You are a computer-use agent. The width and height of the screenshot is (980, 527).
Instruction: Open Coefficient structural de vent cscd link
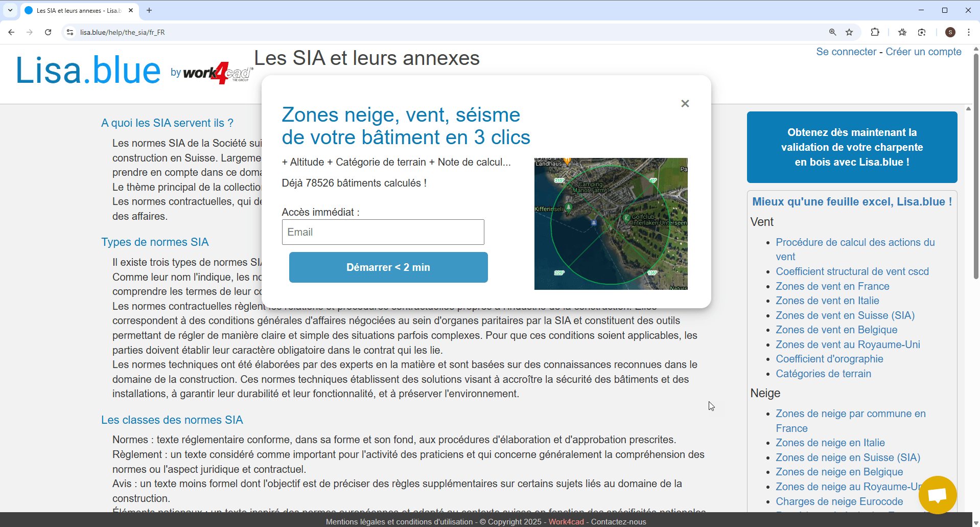(852, 271)
